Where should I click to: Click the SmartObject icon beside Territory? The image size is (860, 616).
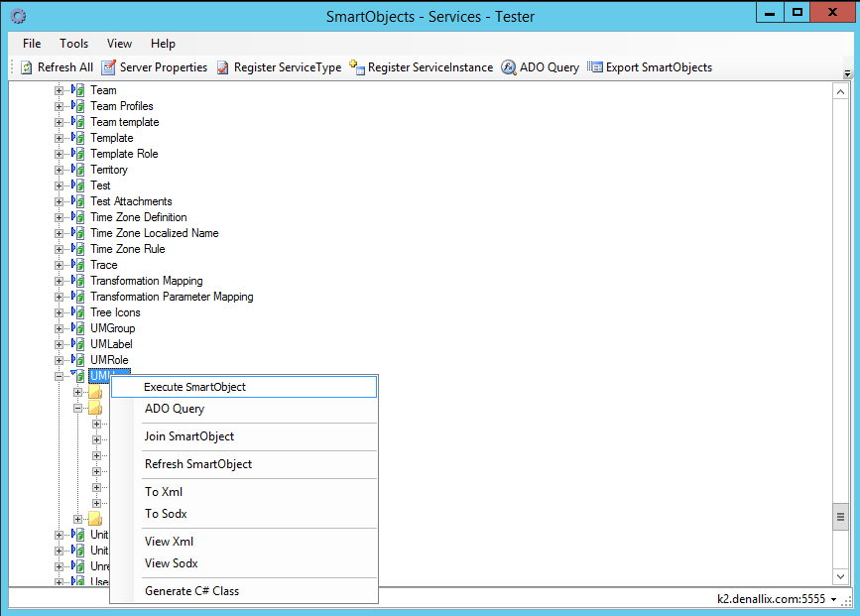pos(78,170)
